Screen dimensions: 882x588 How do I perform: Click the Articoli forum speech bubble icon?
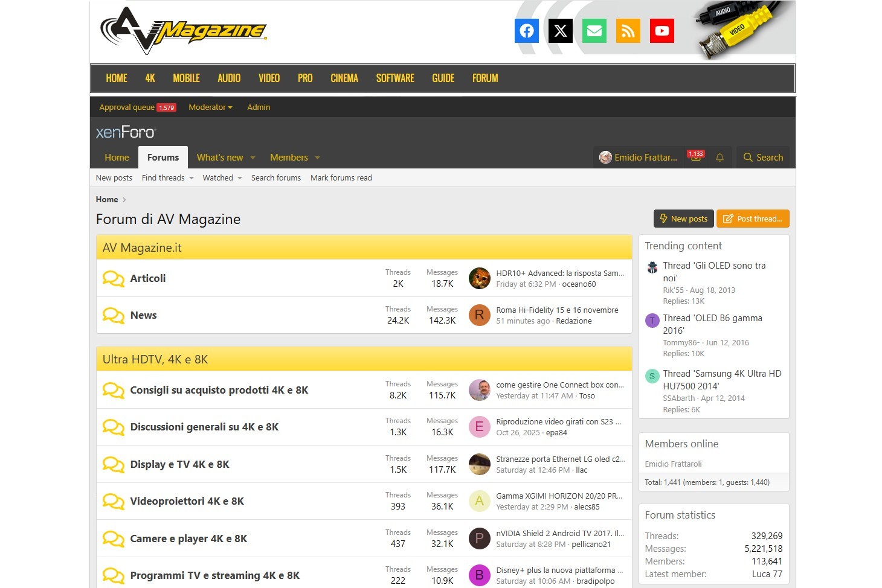coord(113,278)
